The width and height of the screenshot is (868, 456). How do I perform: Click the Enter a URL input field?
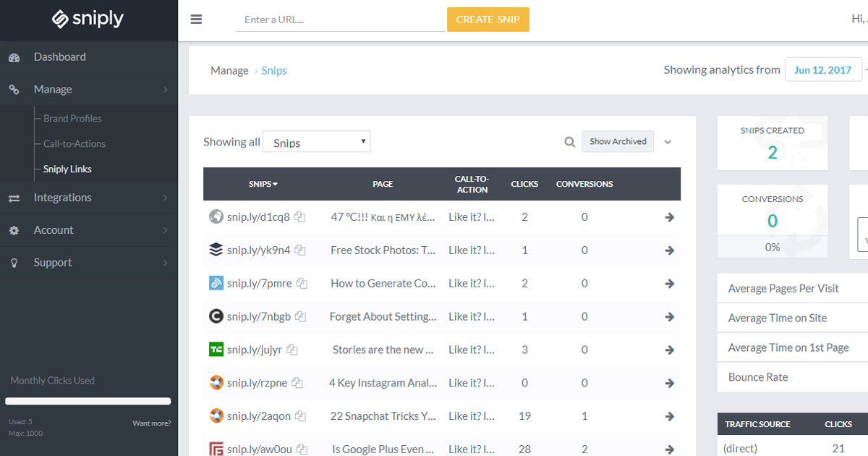point(340,20)
